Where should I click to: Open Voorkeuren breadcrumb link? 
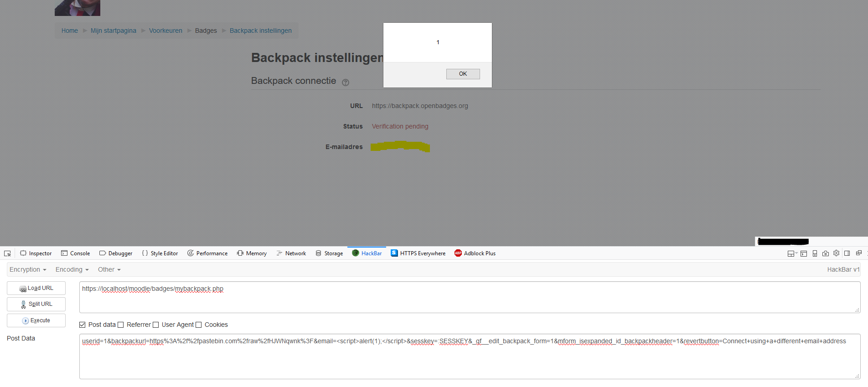[x=165, y=31]
